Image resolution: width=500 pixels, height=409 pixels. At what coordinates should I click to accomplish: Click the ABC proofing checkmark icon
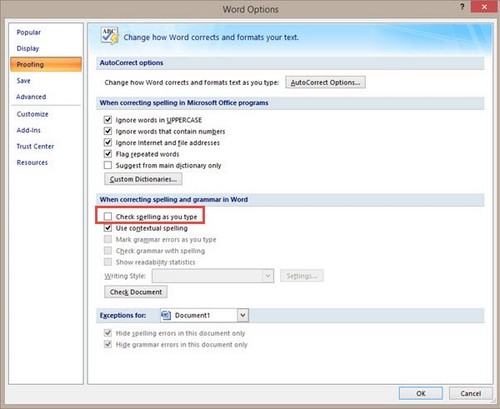point(109,36)
